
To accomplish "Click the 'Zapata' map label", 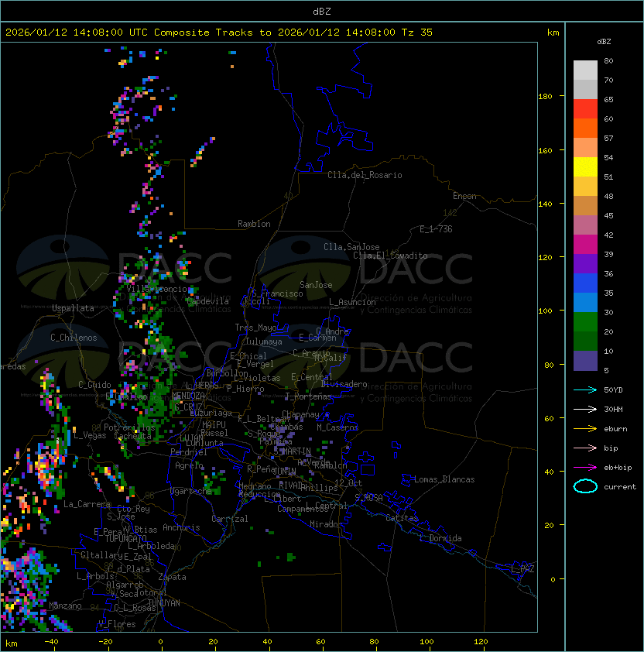I will pyautogui.click(x=172, y=577).
